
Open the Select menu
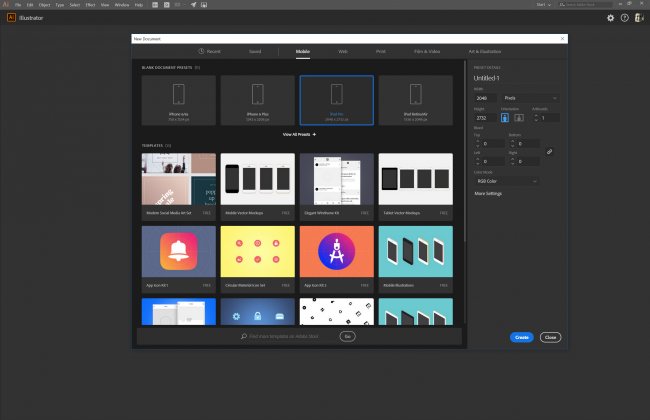75,5
